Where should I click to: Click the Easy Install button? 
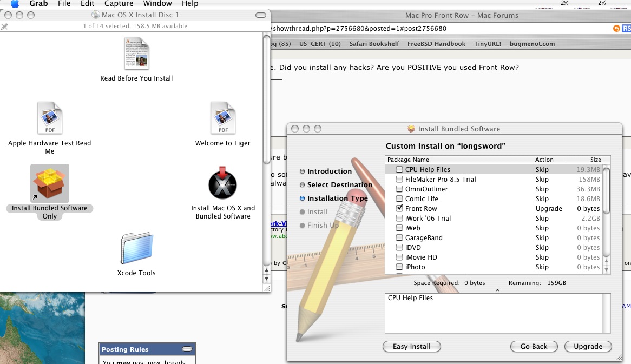(411, 346)
